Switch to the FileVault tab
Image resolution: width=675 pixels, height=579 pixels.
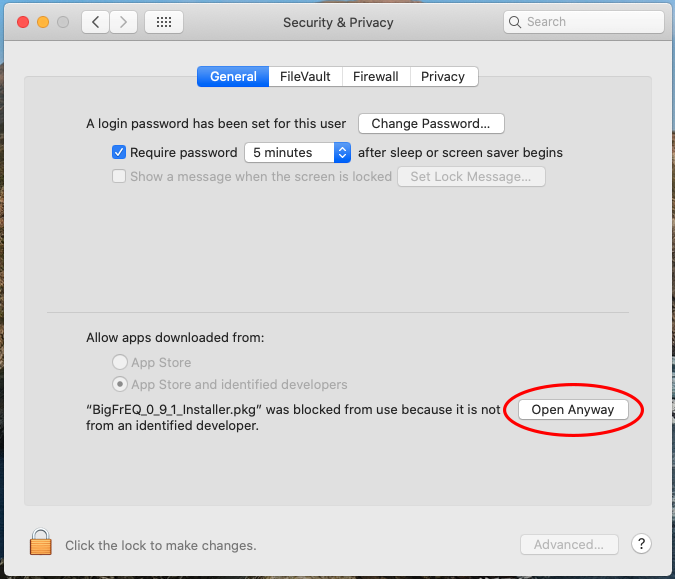pyautogui.click(x=305, y=77)
